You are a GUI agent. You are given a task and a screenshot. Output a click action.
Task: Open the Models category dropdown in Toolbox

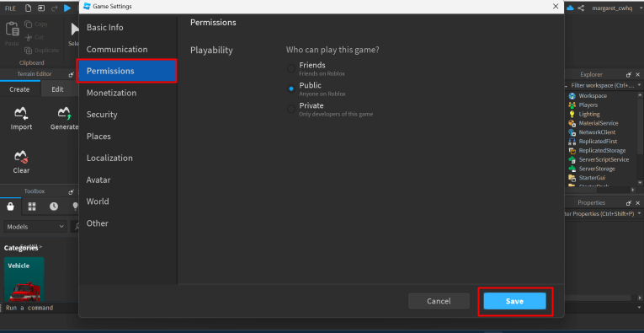[35, 226]
